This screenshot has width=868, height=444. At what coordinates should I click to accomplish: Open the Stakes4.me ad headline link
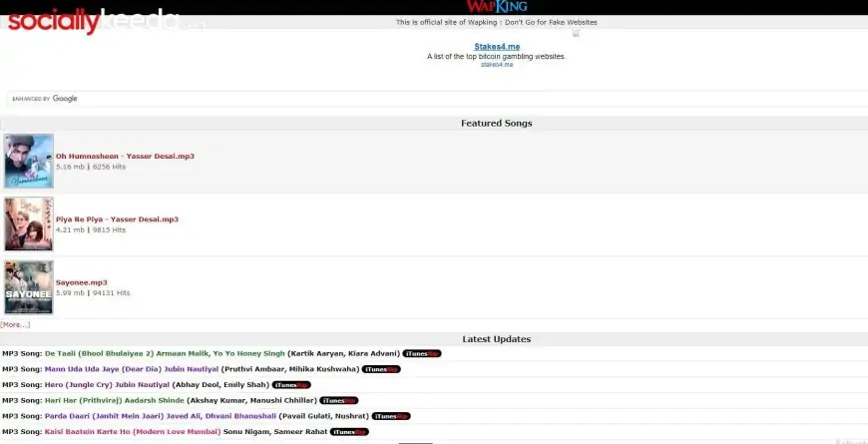coord(497,47)
